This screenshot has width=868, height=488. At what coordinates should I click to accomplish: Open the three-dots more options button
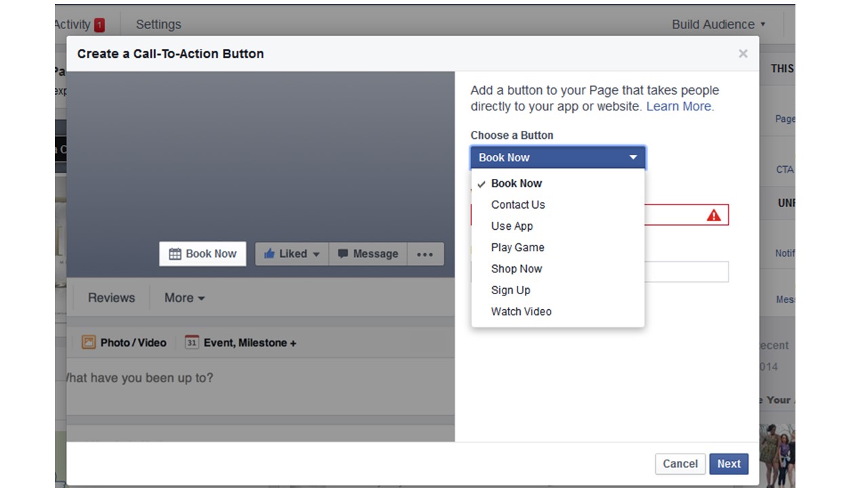coord(425,254)
